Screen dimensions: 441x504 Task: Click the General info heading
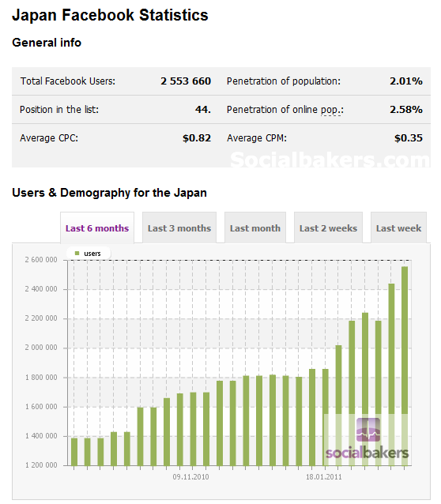point(47,43)
